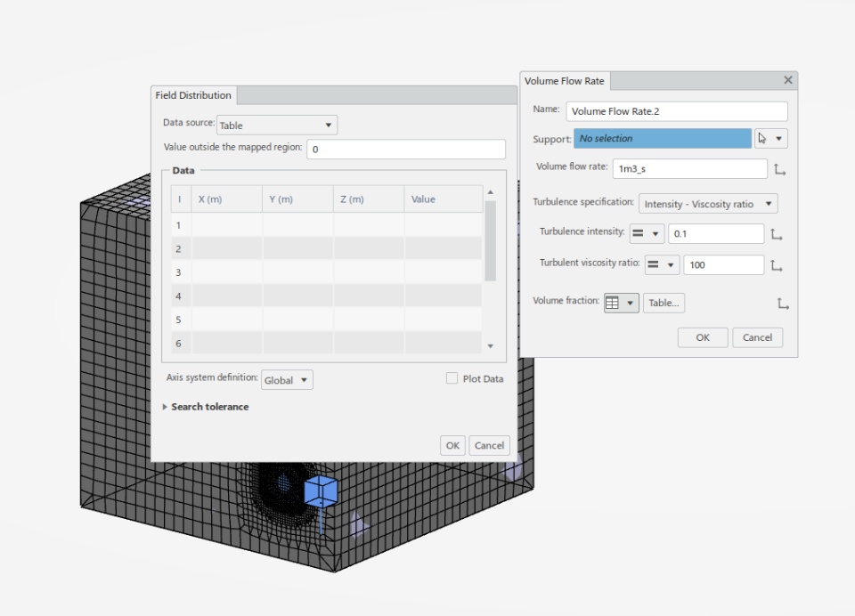The width and height of the screenshot is (855, 616).
Task: Click OK in Field Distribution dialog
Action: tap(452, 445)
